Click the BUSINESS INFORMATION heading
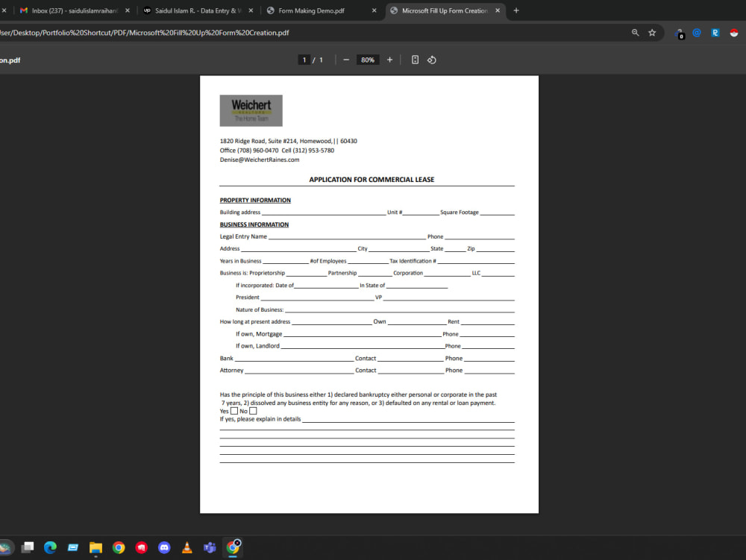Image resolution: width=746 pixels, height=560 pixels. click(254, 224)
